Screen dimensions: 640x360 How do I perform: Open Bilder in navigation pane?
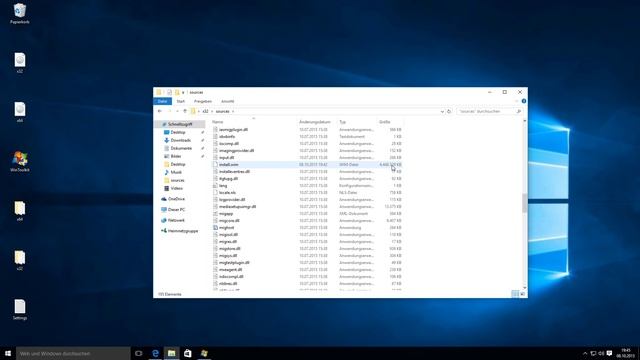[176, 156]
